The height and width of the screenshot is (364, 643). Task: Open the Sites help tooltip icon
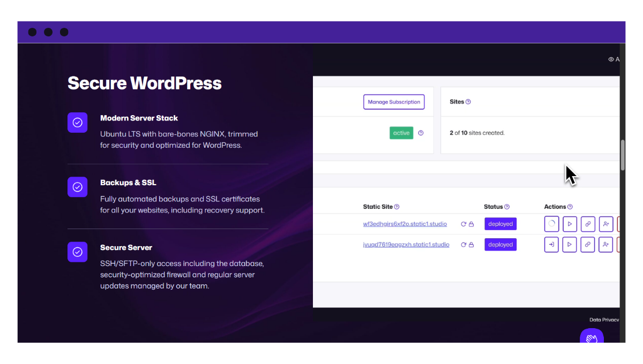click(x=469, y=101)
